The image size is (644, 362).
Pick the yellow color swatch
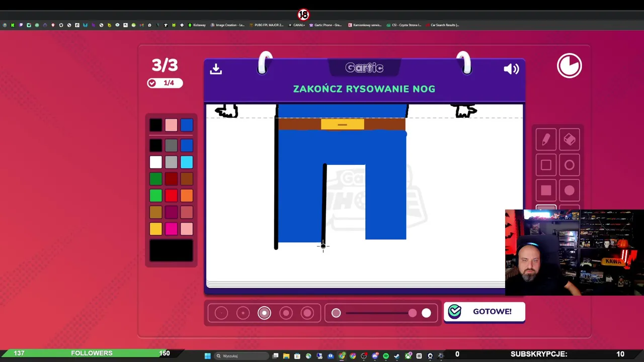click(x=156, y=229)
